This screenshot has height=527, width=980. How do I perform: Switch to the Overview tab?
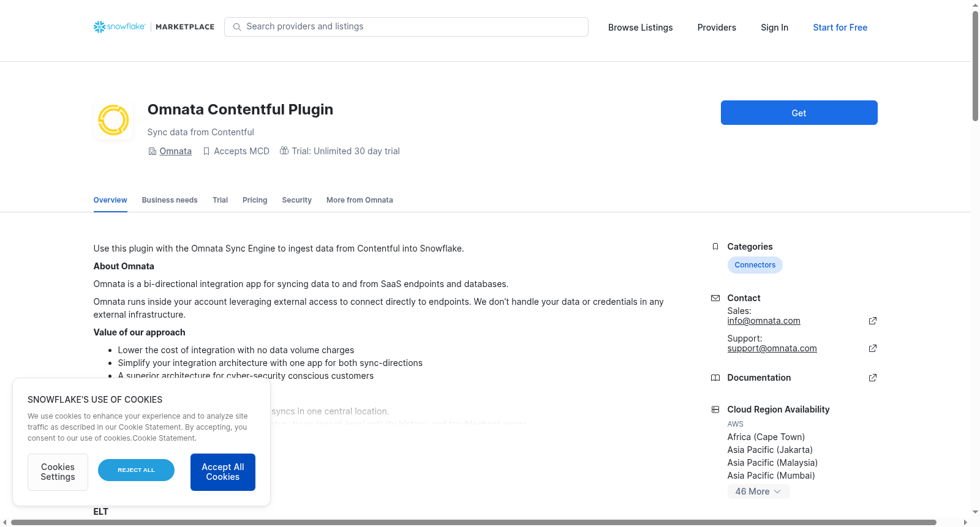pos(110,200)
